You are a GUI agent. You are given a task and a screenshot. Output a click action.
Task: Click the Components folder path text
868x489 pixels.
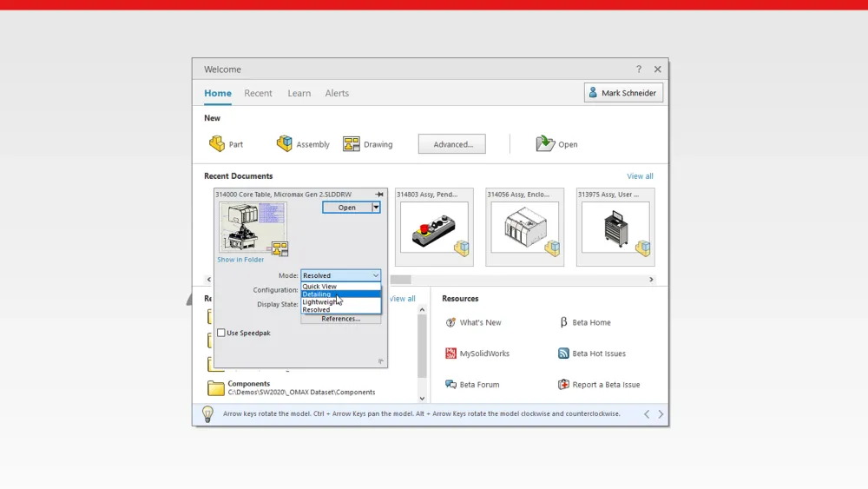[301, 392]
